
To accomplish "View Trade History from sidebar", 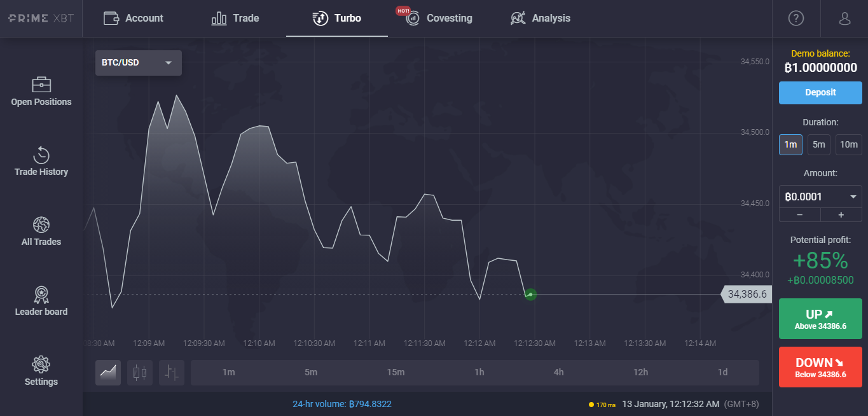I will click(x=41, y=162).
